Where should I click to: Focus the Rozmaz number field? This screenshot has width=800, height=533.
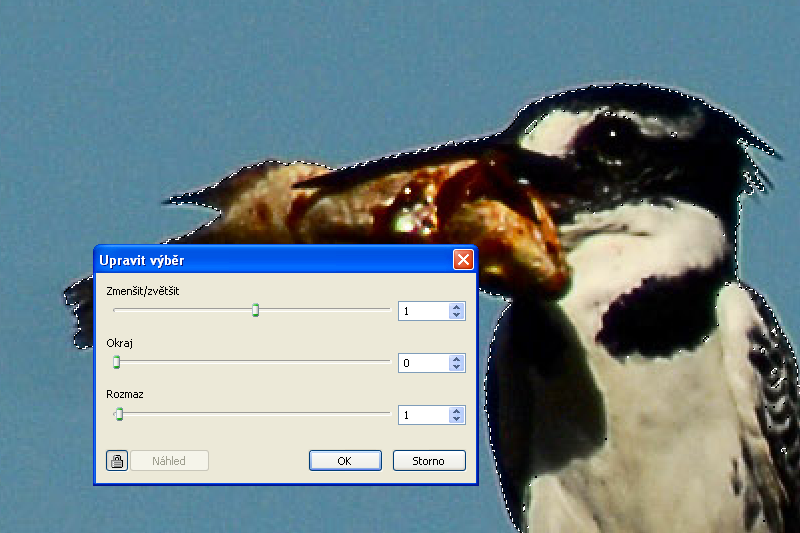[x=423, y=415]
